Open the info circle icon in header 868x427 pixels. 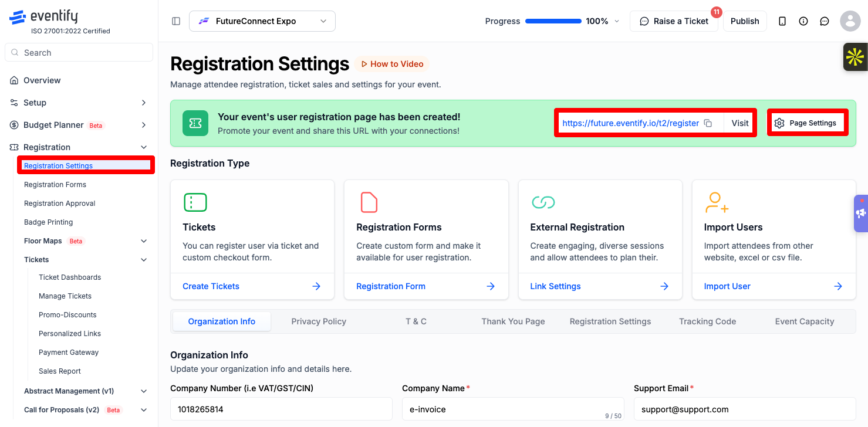[x=803, y=21]
